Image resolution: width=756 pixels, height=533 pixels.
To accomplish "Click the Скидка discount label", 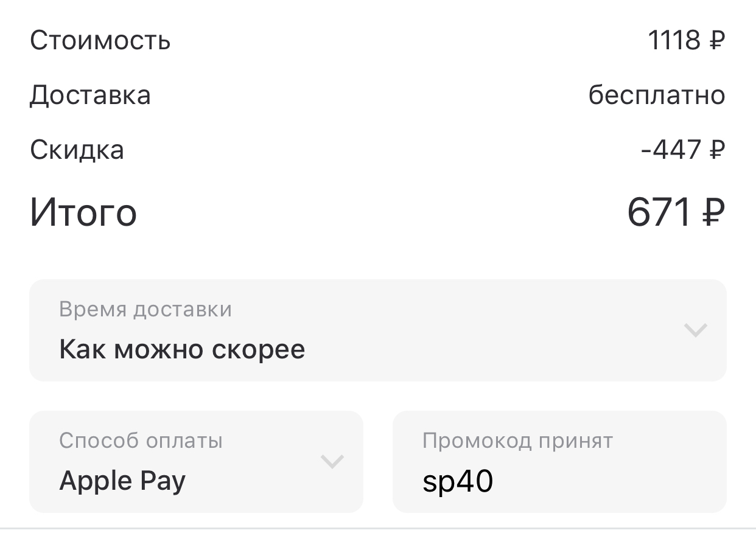I will click(x=77, y=150).
